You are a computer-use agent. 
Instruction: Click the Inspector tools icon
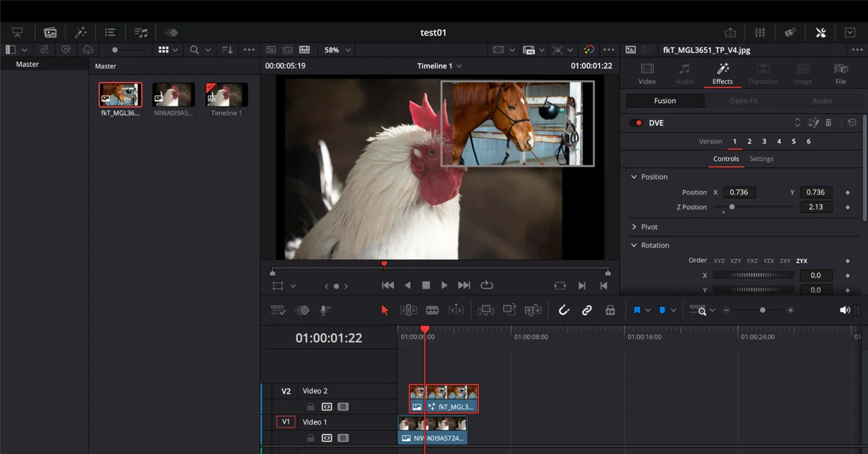(x=821, y=33)
